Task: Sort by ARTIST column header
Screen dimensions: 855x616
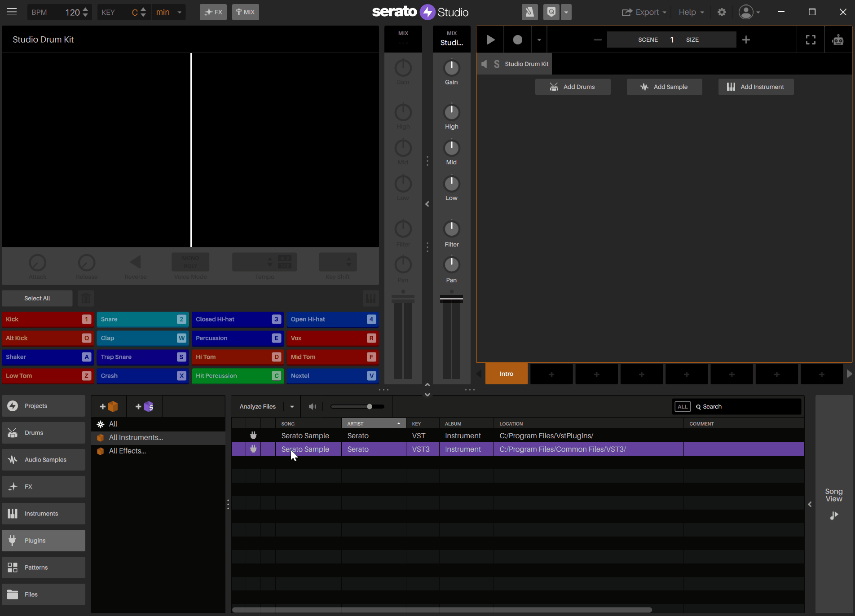Action: 374,423
